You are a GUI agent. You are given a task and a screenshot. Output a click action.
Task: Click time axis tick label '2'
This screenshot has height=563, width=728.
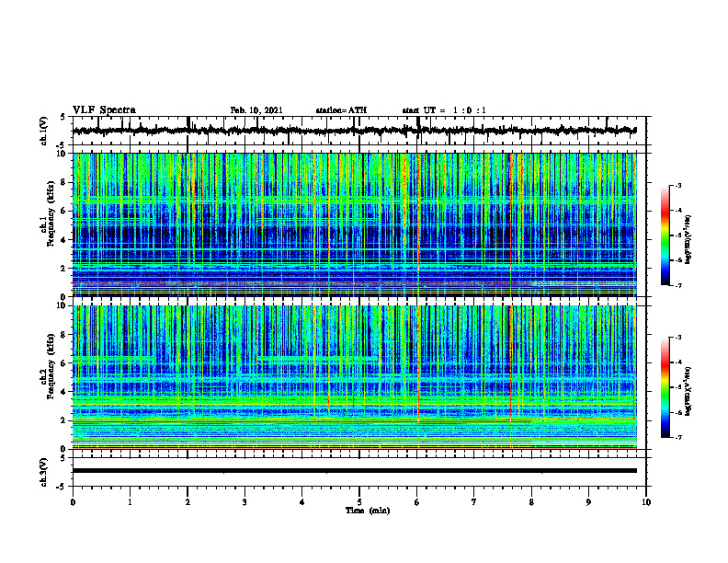[x=188, y=502]
